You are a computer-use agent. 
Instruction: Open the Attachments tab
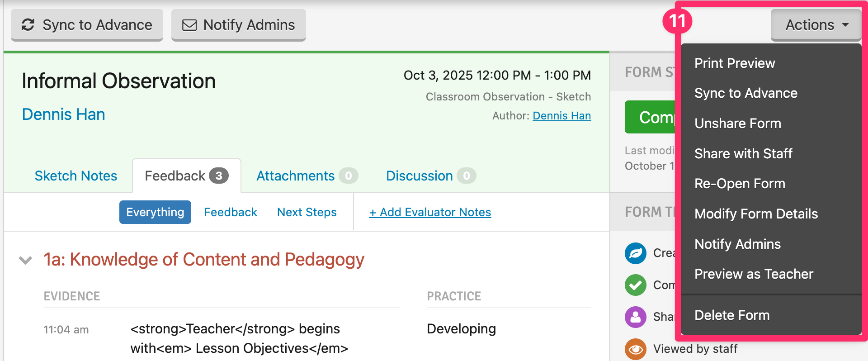pos(307,176)
